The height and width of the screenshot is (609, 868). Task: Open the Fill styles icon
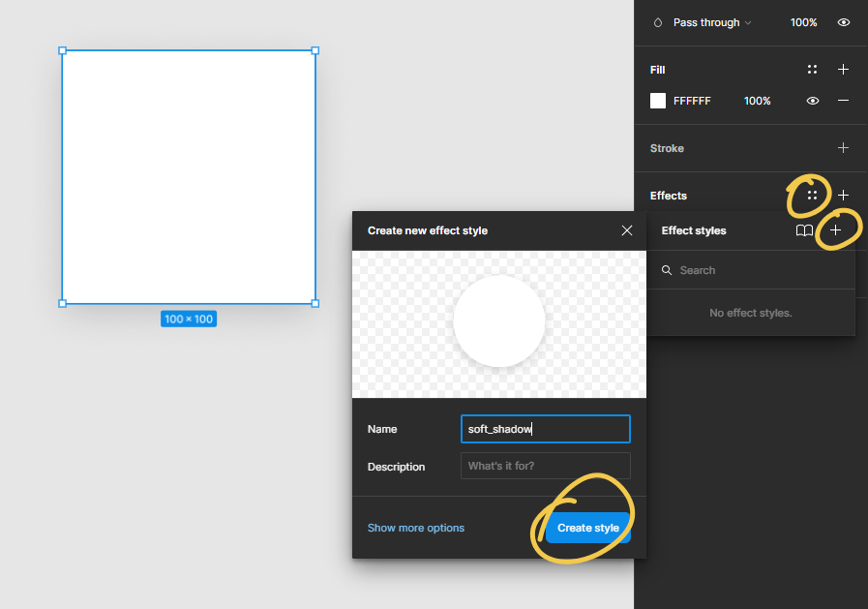coord(812,69)
